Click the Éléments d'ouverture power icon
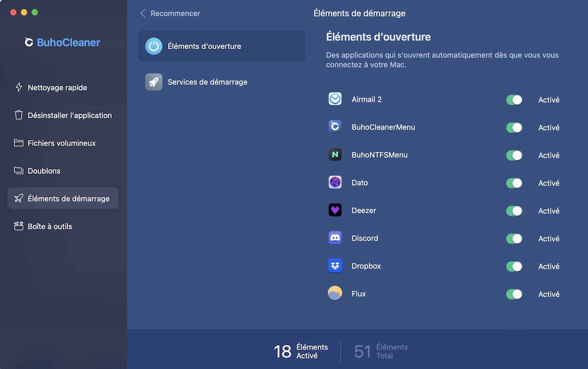The height and width of the screenshot is (369, 588). (x=154, y=46)
